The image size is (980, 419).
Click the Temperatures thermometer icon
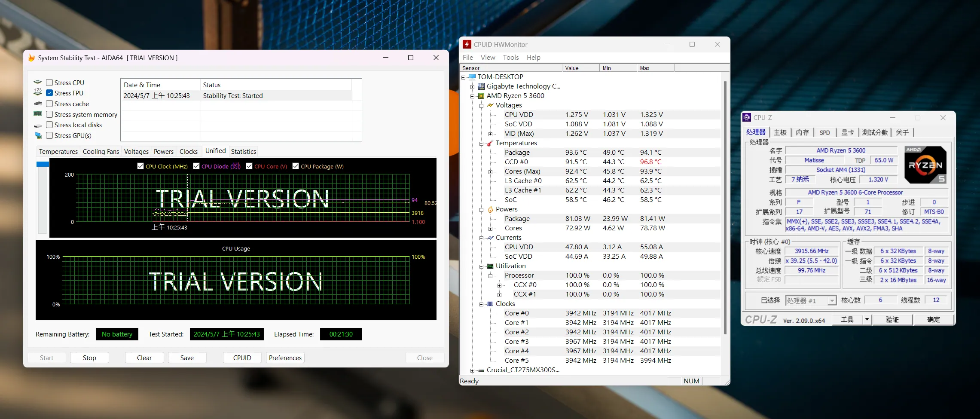(x=490, y=143)
